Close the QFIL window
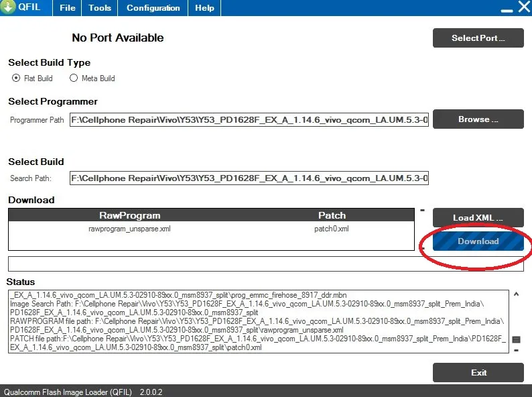This screenshot has height=397, width=532. coord(524,7)
